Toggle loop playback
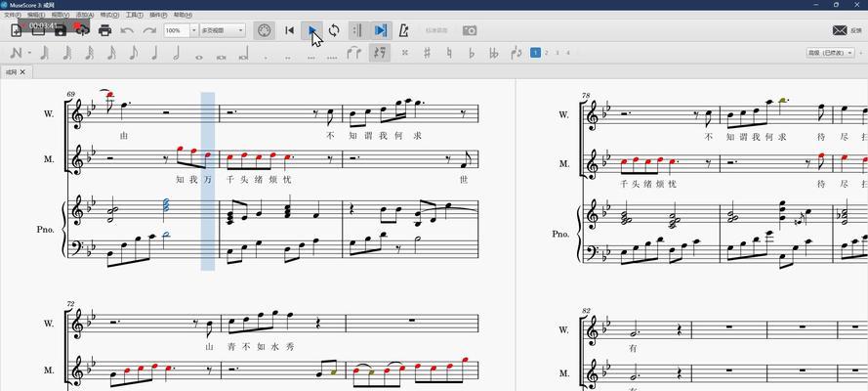The image size is (868, 391). pos(334,30)
